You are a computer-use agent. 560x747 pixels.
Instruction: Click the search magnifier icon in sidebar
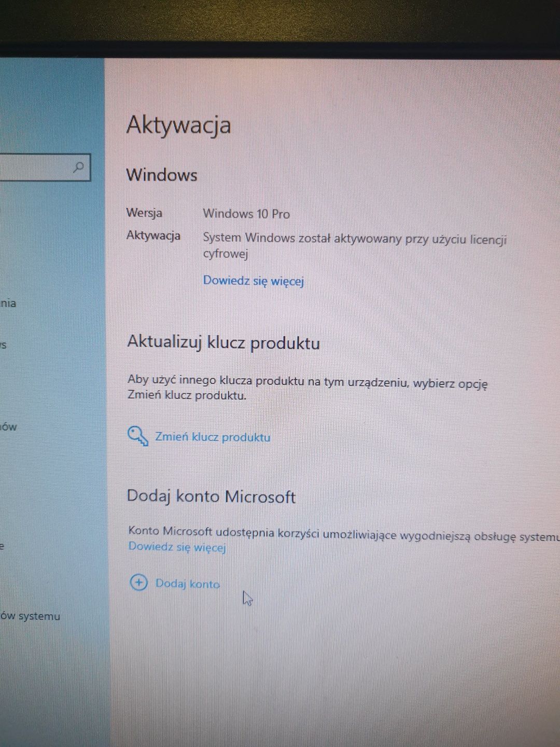(79, 167)
